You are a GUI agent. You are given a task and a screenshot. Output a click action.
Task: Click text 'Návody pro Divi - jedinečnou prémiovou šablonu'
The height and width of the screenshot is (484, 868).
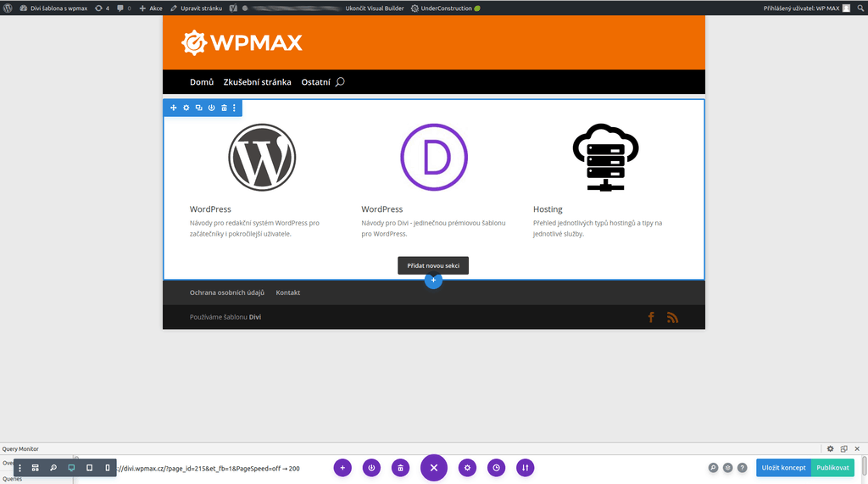tap(433, 223)
